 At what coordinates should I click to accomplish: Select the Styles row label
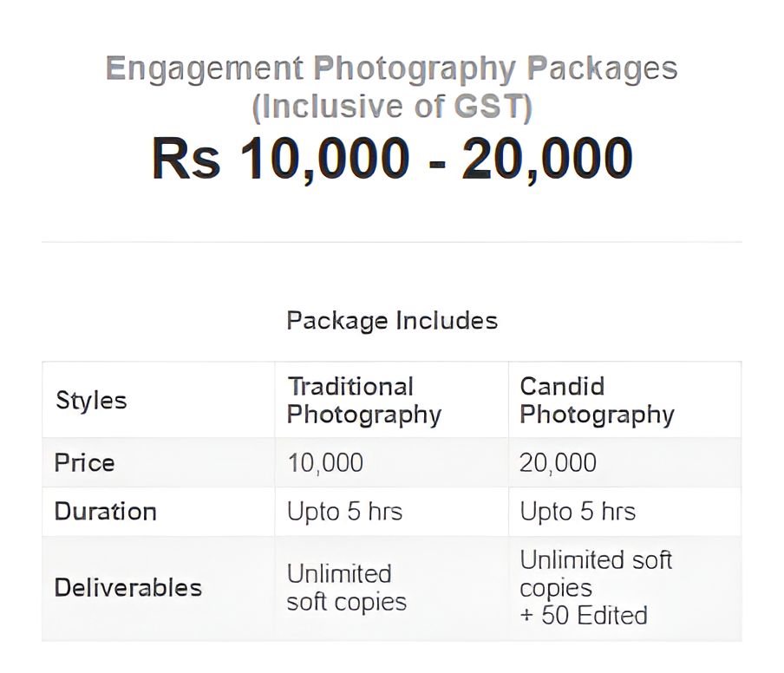point(92,401)
